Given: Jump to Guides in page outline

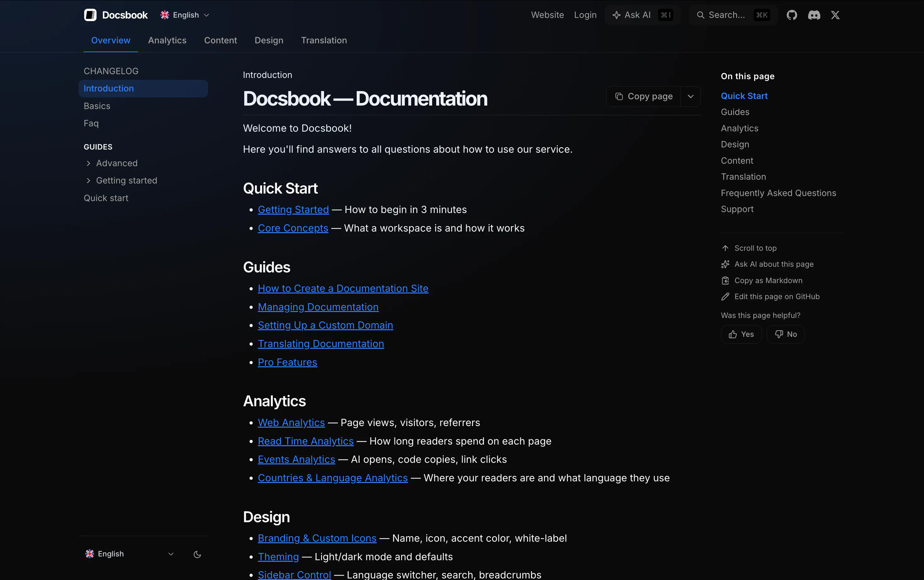Looking at the screenshot, I should coord(735,112).
